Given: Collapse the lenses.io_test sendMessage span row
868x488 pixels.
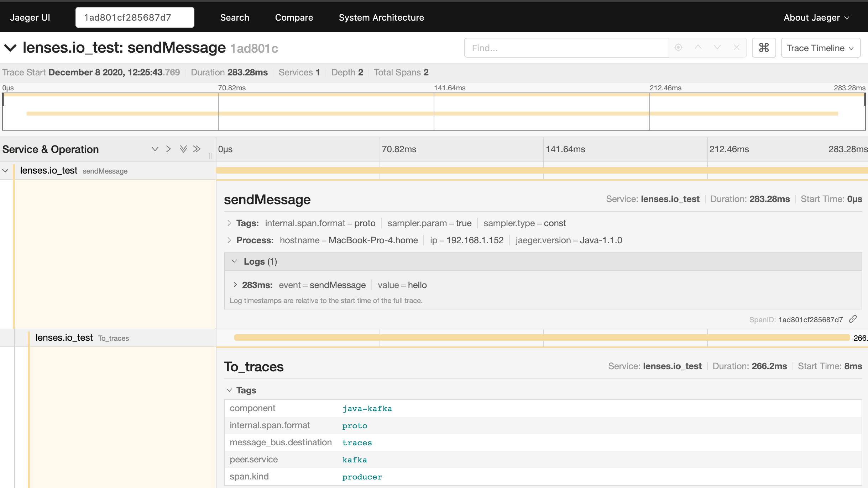Looking at the screenshot, I should pos(5,171).
